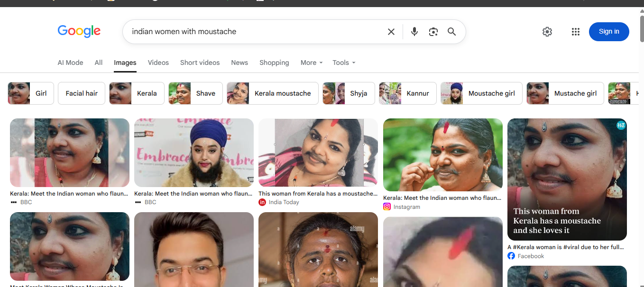Screen dimensions: 644x287
Task: Open '#Kerala woman is #viral' result title
Action: tap(566, 247)
